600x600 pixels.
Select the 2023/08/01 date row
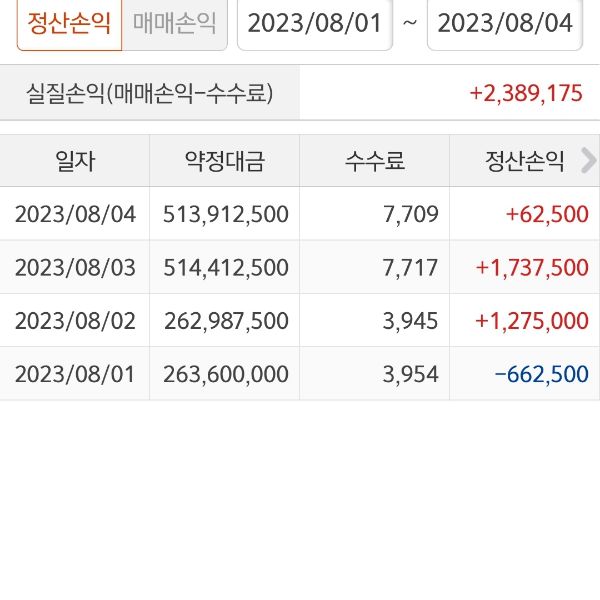75,374
